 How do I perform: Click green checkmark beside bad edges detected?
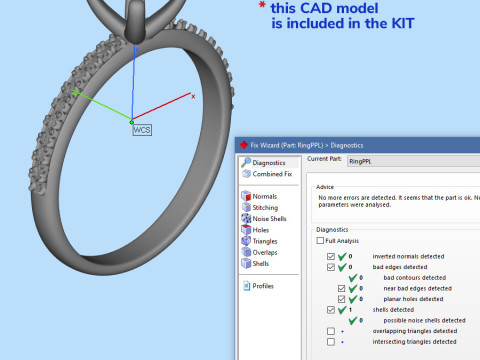pyautogui.click(x=342, y=267)
